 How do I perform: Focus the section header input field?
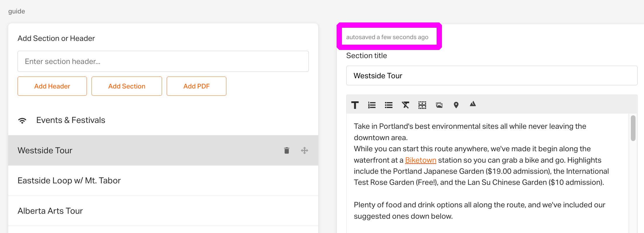point(163,61)
